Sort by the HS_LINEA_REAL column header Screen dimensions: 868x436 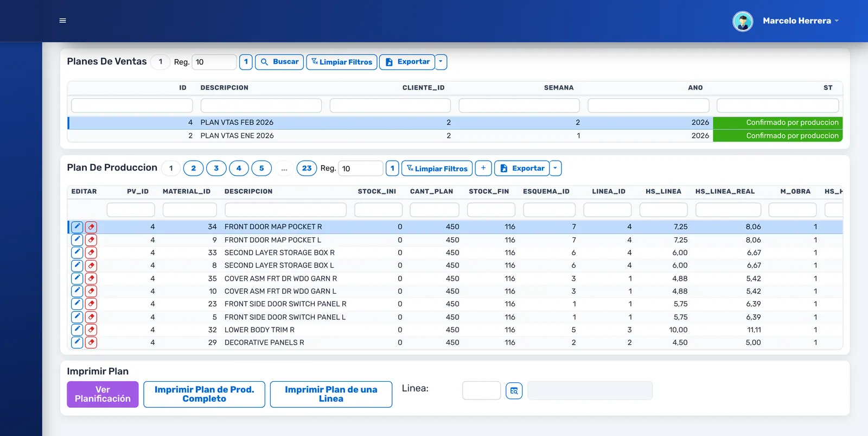pos(725,192)
